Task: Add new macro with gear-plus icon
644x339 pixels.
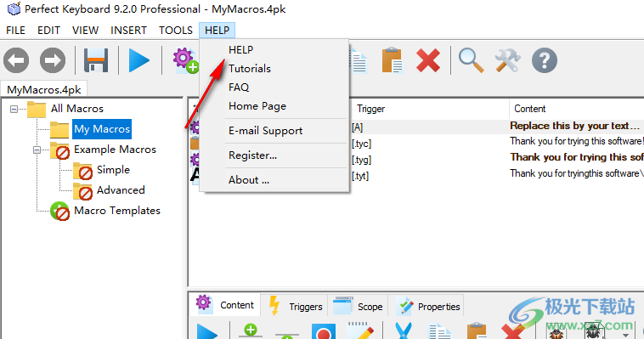Action: pos(186,60)
